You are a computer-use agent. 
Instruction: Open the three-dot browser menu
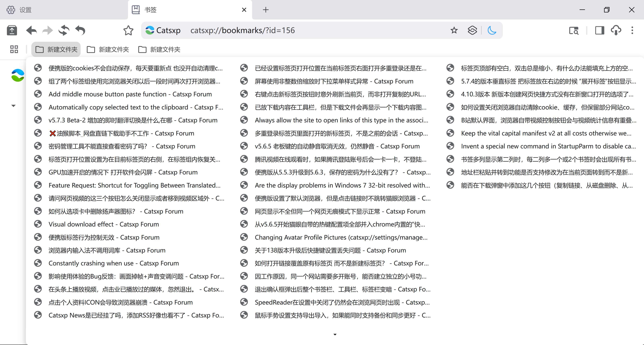point(632,31)
